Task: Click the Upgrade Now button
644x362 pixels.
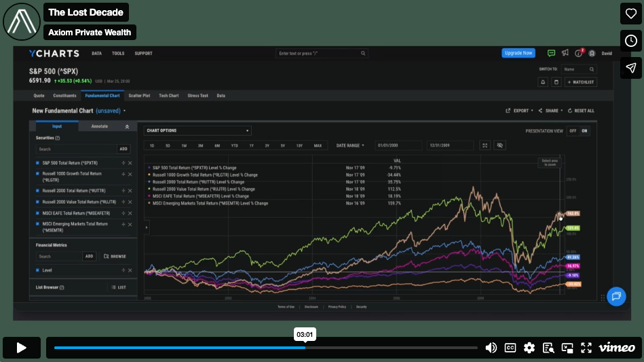Action: (x=518, y=53)
